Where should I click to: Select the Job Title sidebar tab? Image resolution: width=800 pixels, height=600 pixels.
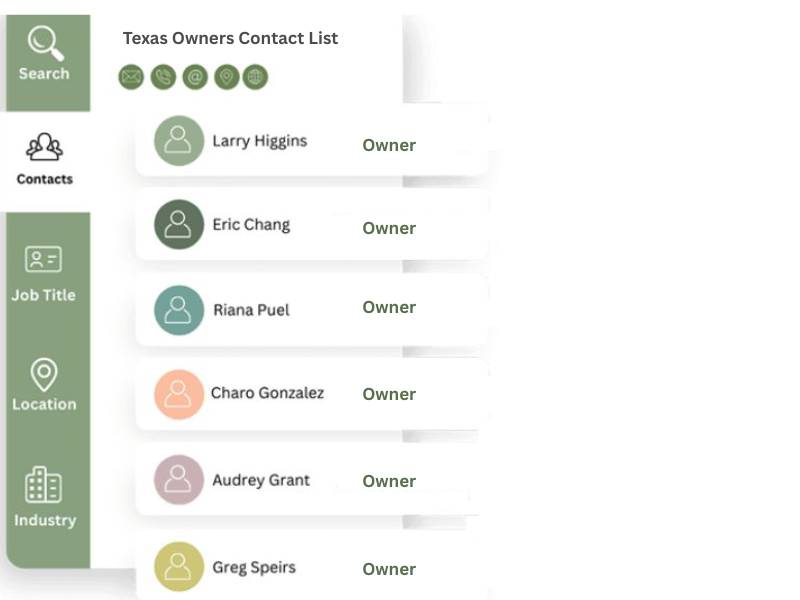click(x=44, y=273)
